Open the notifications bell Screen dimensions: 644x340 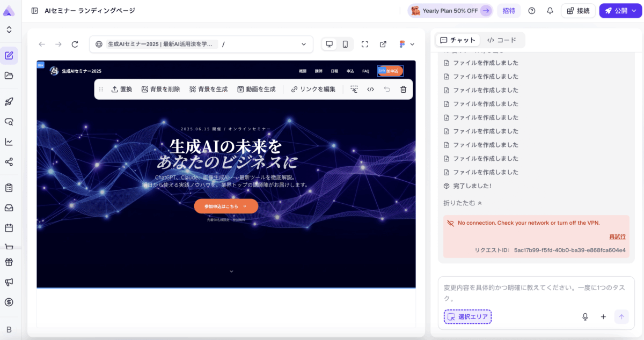tap(550, 11)
